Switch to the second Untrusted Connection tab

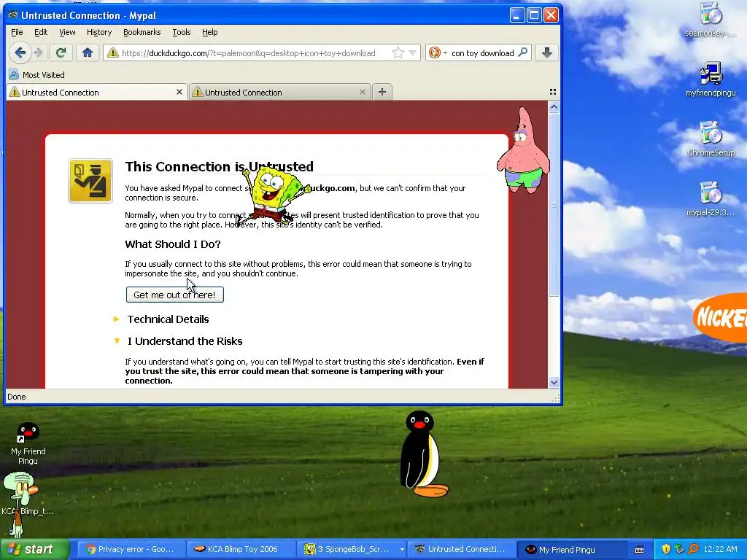click(x=280, y=93)
